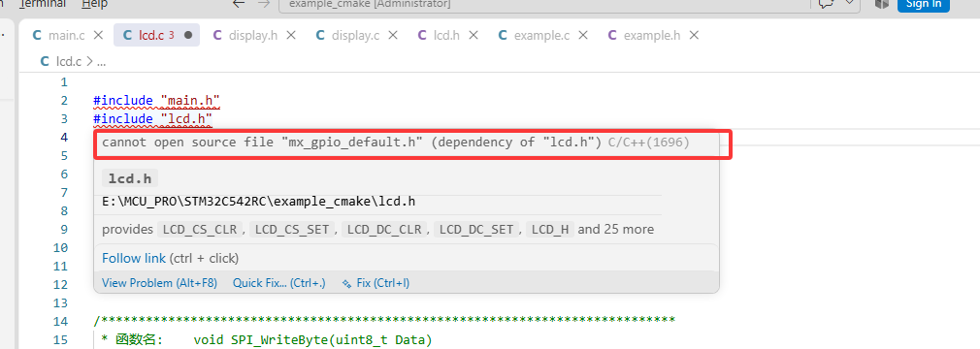980x349 pixels.
Task: Click the LCD_H symbol in hover
Action: (550, 229)
